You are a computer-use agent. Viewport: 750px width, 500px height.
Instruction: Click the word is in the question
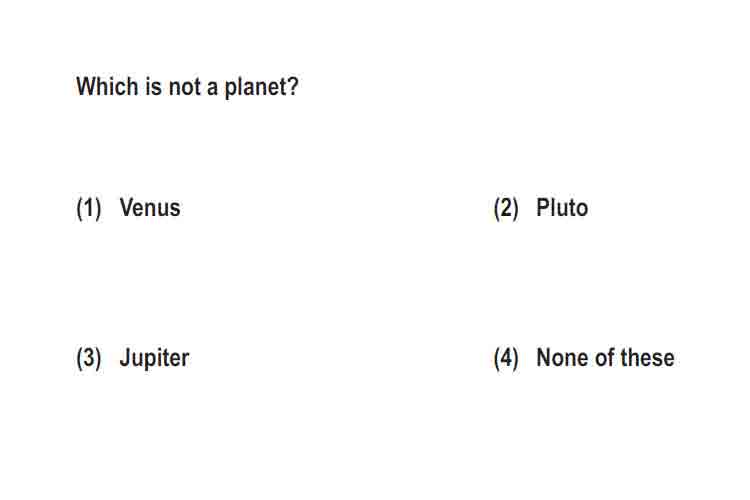[x=154, y=87]
